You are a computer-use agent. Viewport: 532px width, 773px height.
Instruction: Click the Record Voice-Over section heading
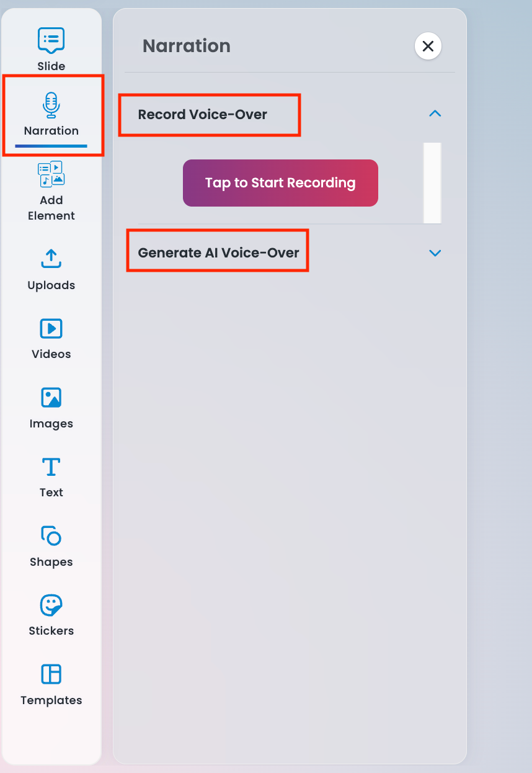click(x=203, y=115)
